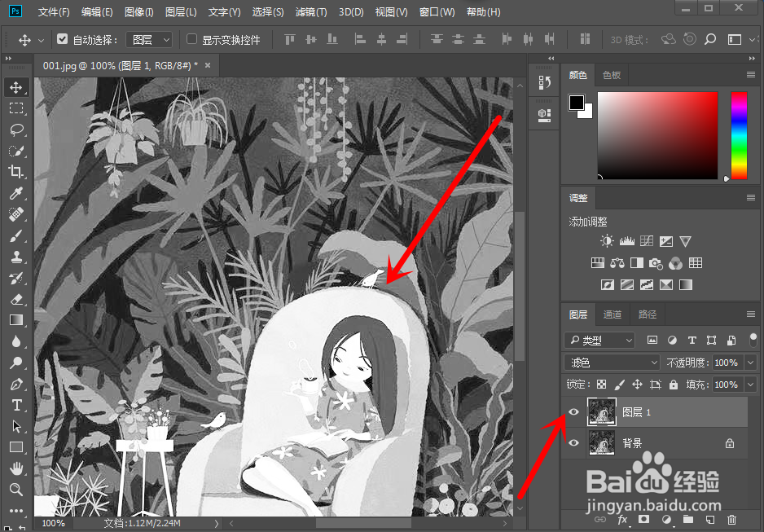
Task: Click the foreground color black swatch
Action: point(577,103)
